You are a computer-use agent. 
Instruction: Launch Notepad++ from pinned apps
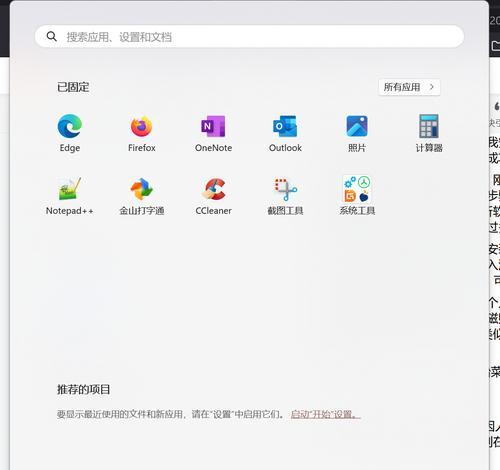(x=70, y=196)
